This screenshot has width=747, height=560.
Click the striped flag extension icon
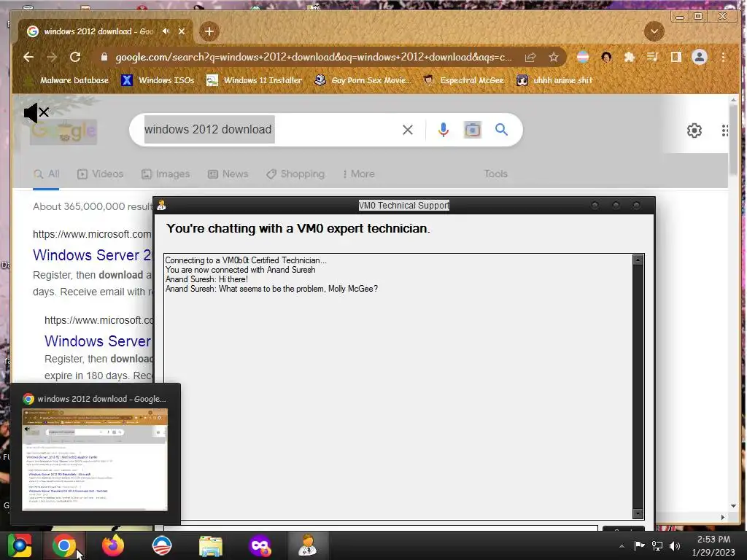pos(583,57)
